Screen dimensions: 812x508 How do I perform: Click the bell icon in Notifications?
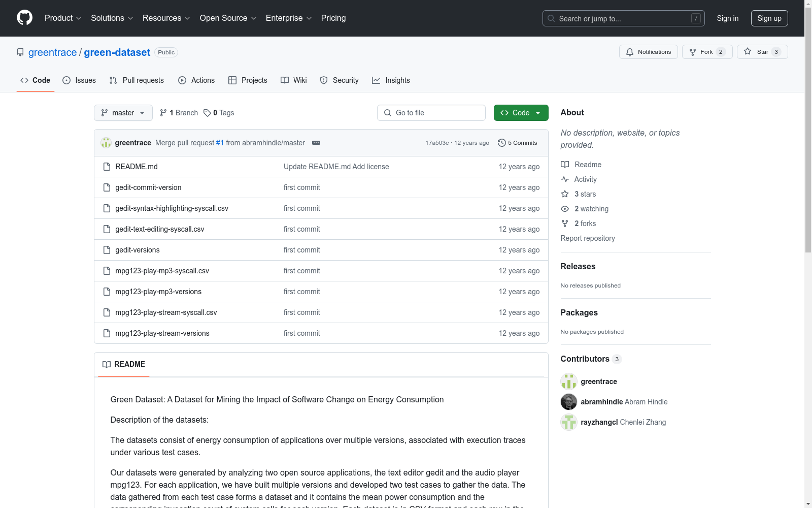tap(630, 52)
